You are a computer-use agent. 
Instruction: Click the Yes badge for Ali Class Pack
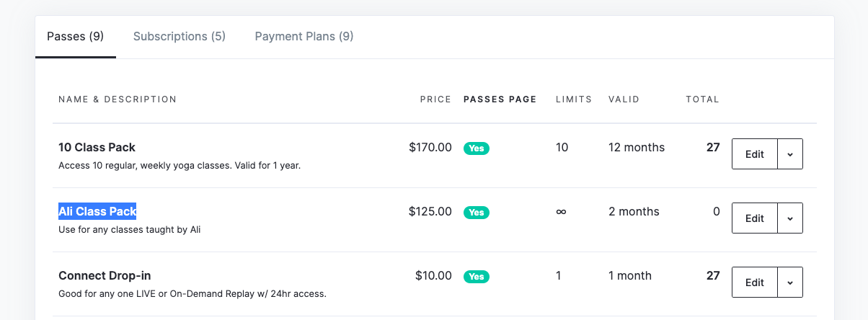tap(476, 213)
